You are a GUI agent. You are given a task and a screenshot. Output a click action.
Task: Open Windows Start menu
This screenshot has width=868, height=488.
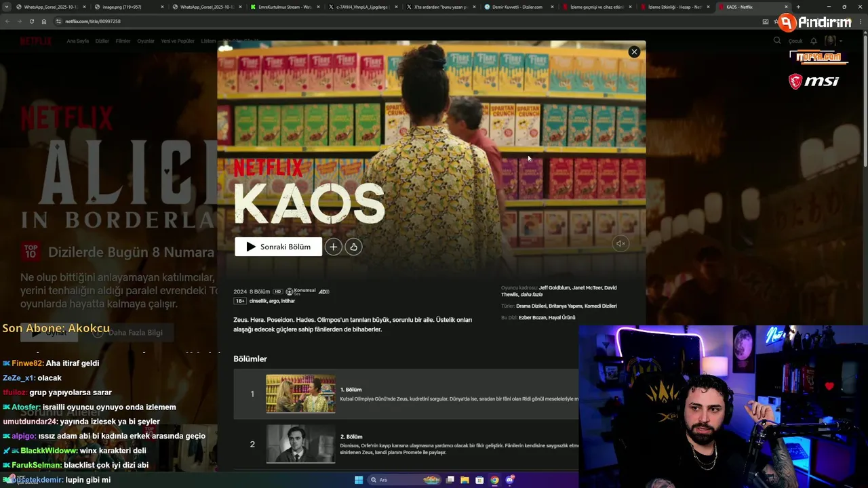359,480
